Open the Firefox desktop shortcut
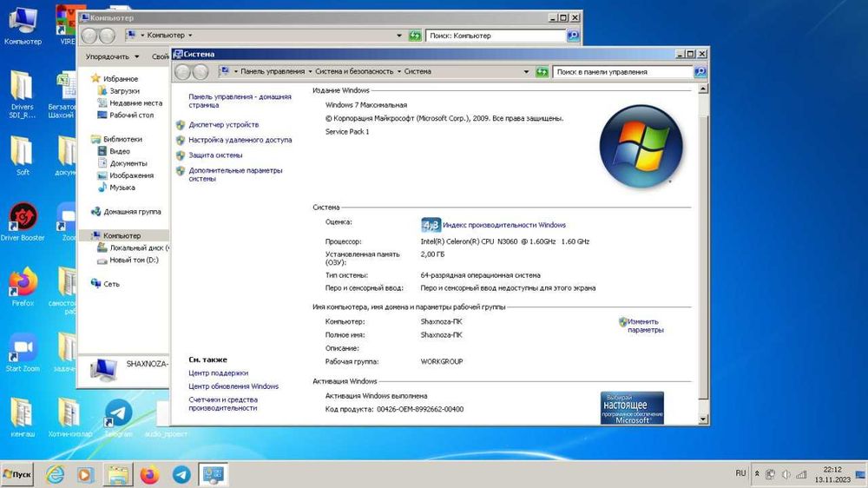 (x=23, y=282)
